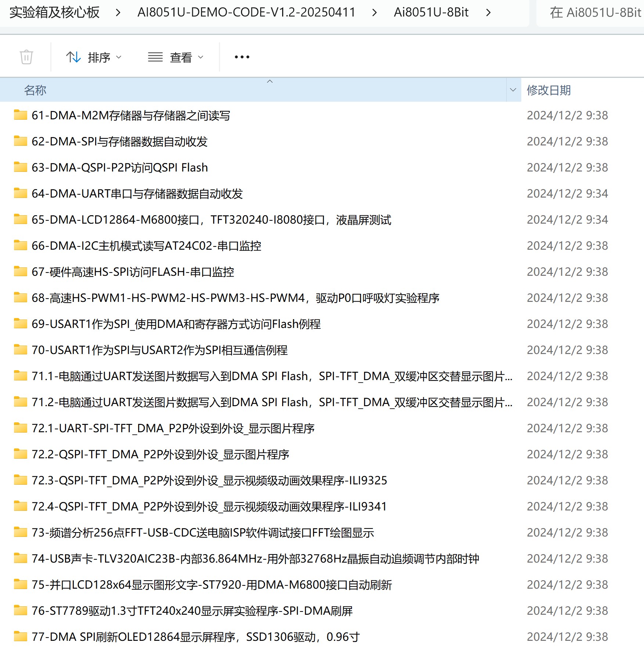
Task: Select folder icon of 71.1-电脑通过UART row
Action: click(x=21, y=376)
